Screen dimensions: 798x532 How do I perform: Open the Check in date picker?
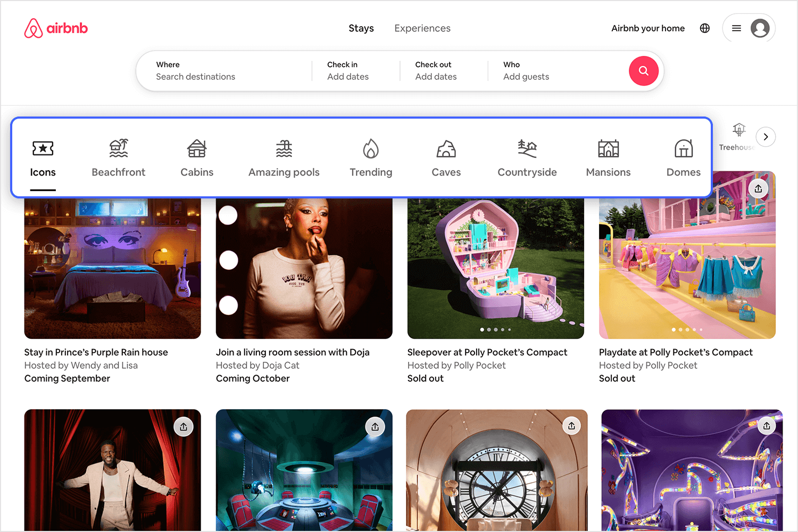pyautogui.click(x=356, y=71)
